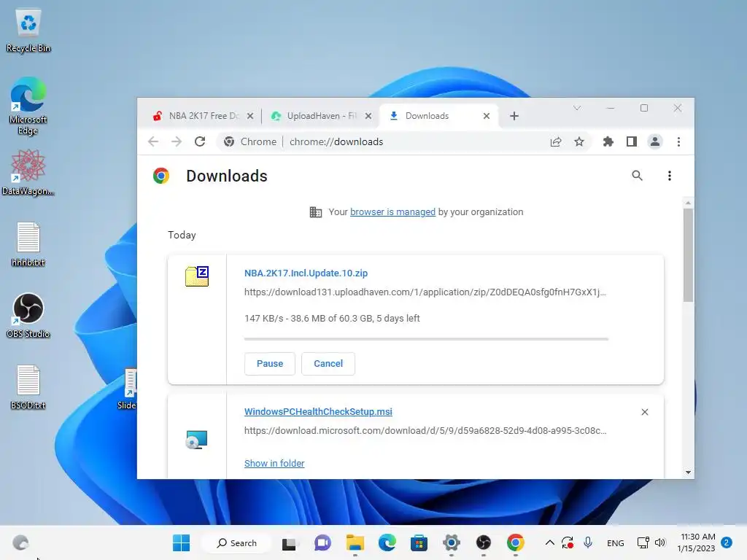This screenshot has width=747, height=560.
Task: Click the uploadhaven download URL text
Action: coord(425,292)
